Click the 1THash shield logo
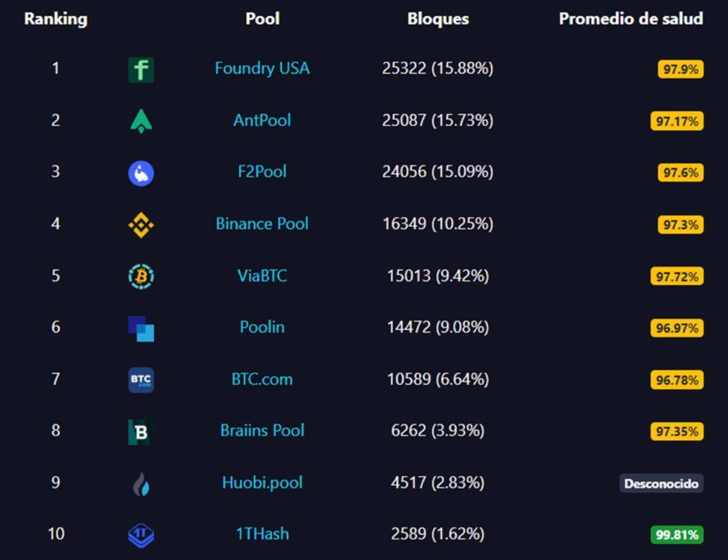728x560 pixels. click(140, 534)
